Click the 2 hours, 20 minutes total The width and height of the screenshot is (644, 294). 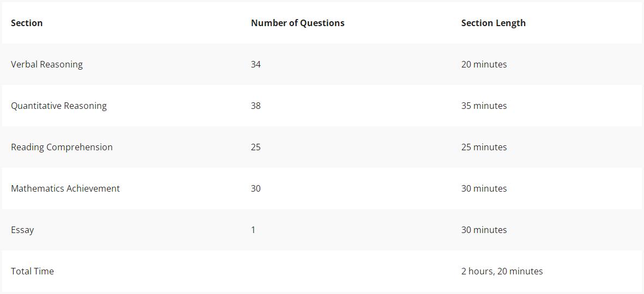tap(502, 272)
